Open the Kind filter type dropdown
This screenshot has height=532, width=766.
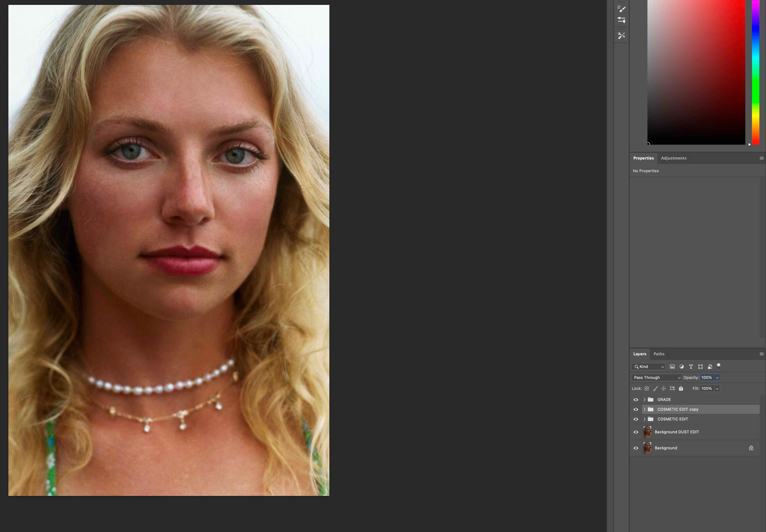click(648, 367)
